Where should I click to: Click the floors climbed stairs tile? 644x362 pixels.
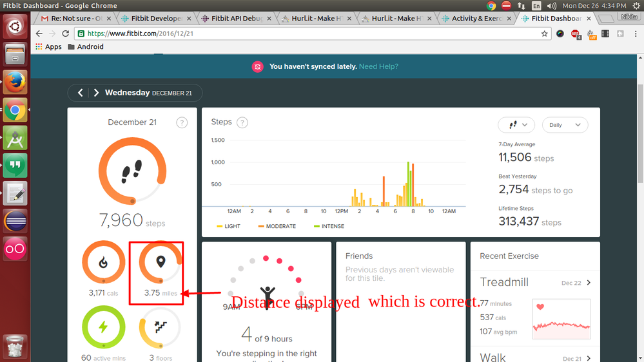pyautogui.click(x=161, y=327)
